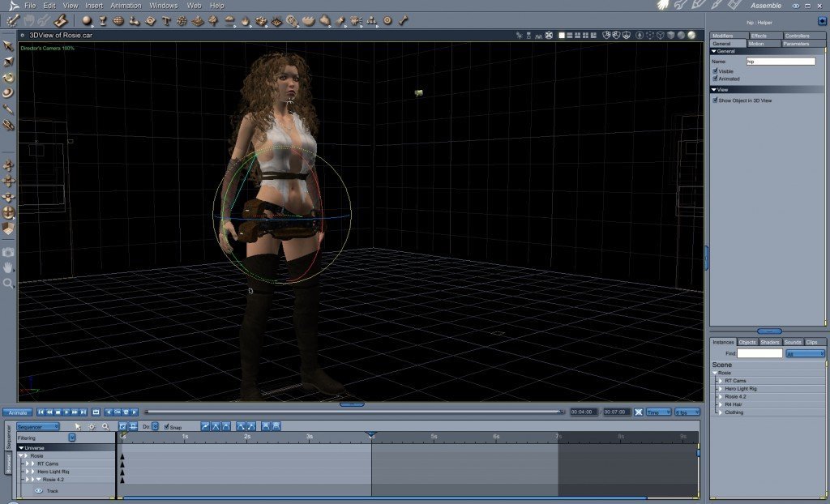Image resolution: width=830 pixels, height=504 pixels.
Task: Click the playback scrubber slider bar
Action: (353, 412)
